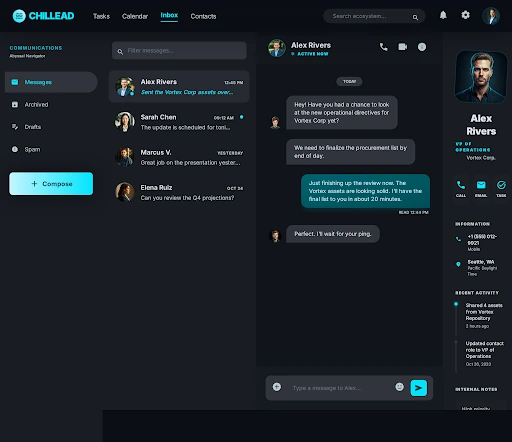512x442 pixels.
Task: Open chat info icon in header
Action: tap(422, 47)
